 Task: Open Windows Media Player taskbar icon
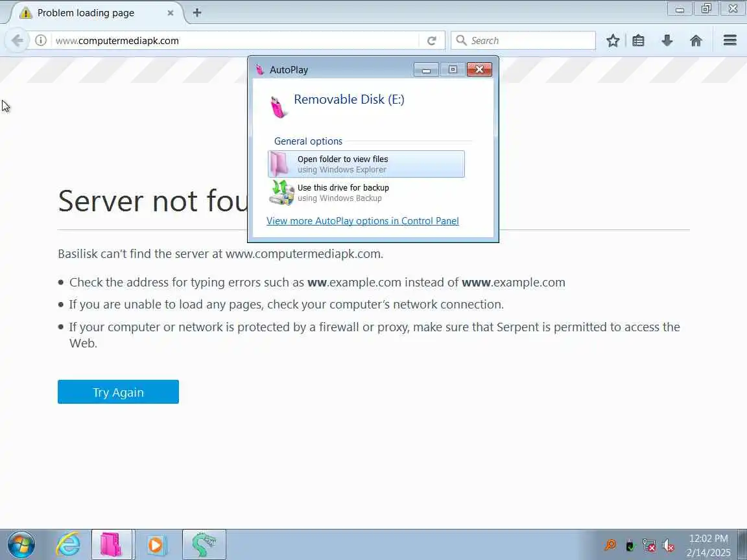coord(156,544)
